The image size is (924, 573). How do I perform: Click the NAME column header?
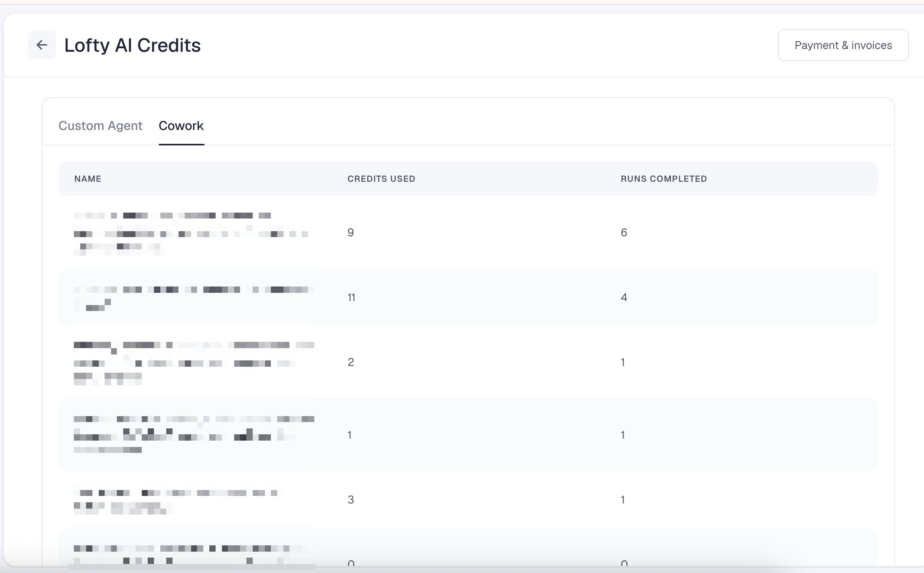pyautogui.click(x=88, y=179)
